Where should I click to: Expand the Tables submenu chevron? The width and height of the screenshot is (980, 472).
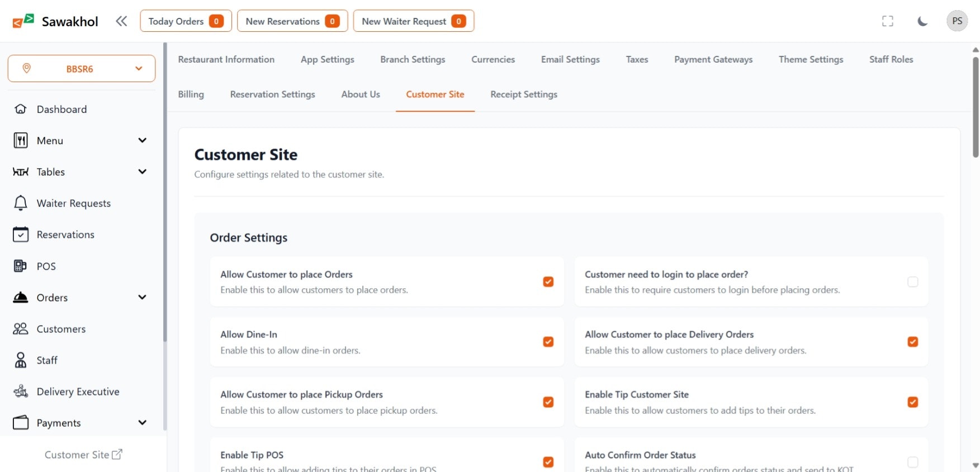(142, 171)
